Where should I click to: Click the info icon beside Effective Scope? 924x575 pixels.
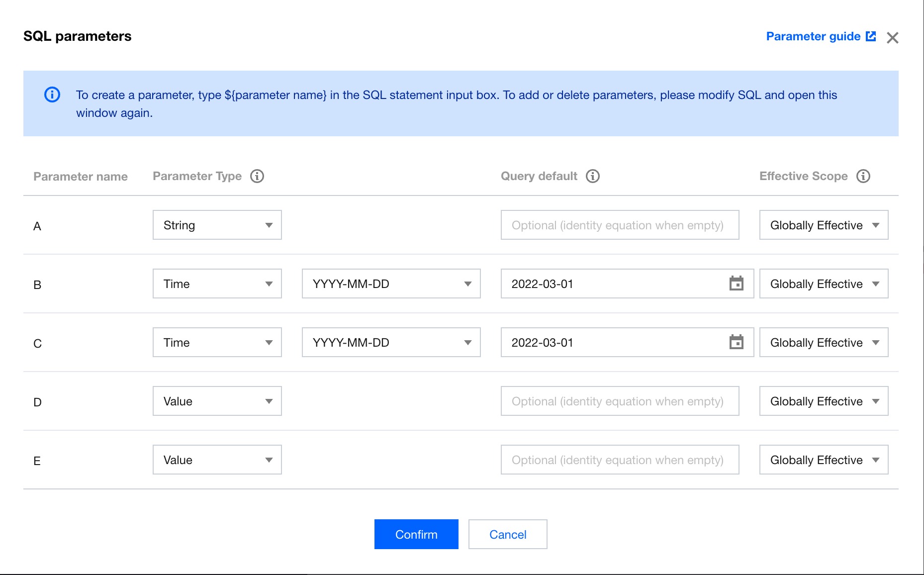(x=863, y=176)
